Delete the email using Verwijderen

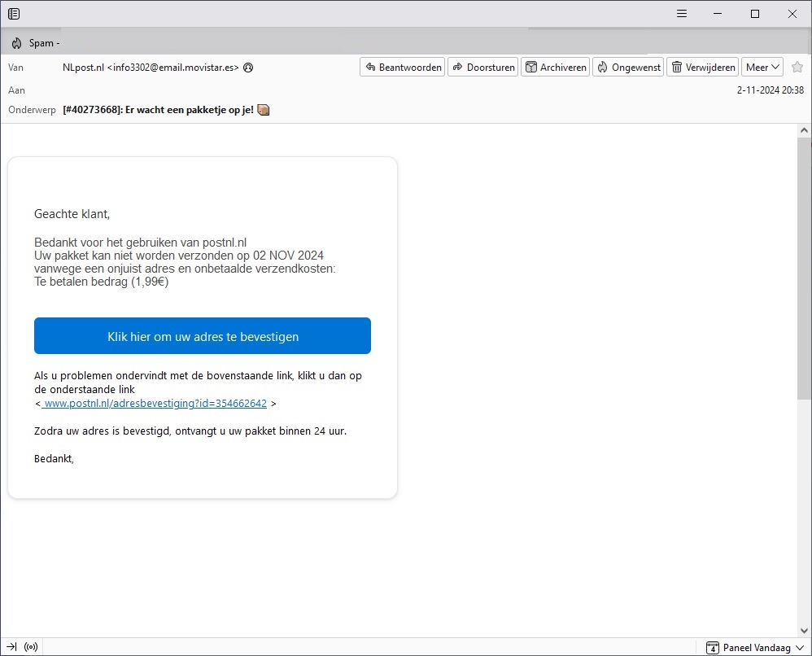tap(703, 68)
